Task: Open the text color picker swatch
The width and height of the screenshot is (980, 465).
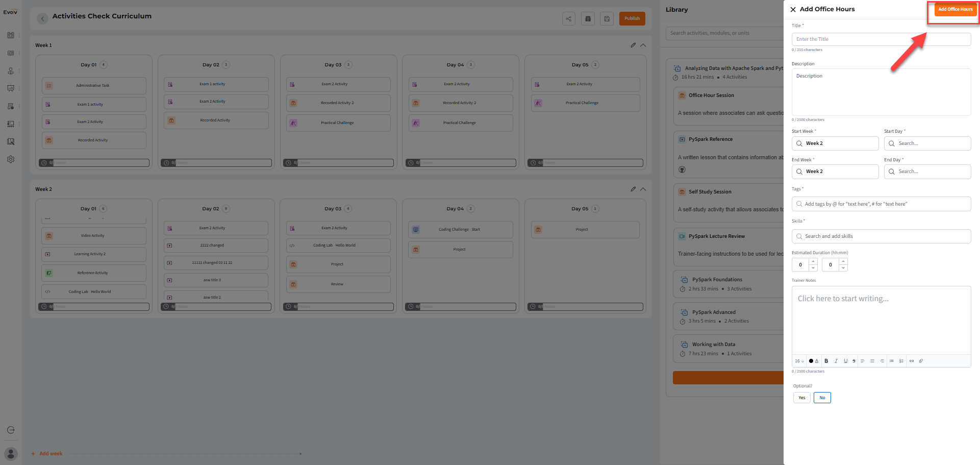Action: point(811,361)
